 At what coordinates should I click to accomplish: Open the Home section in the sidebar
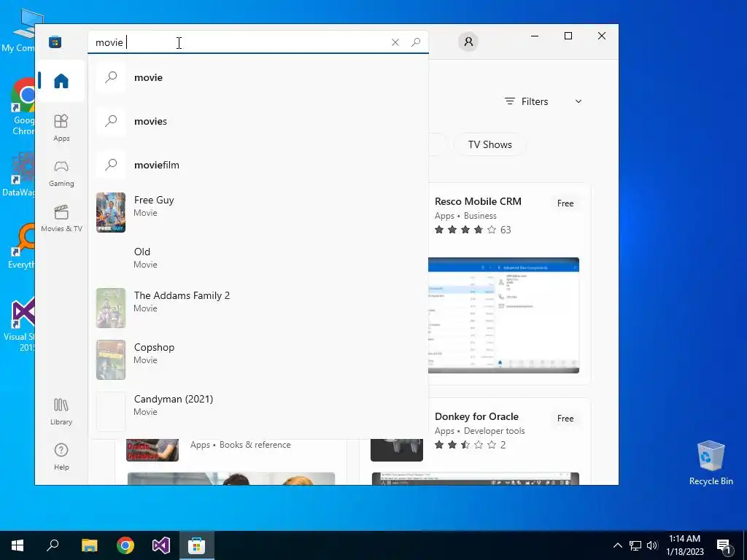(61, 81)
